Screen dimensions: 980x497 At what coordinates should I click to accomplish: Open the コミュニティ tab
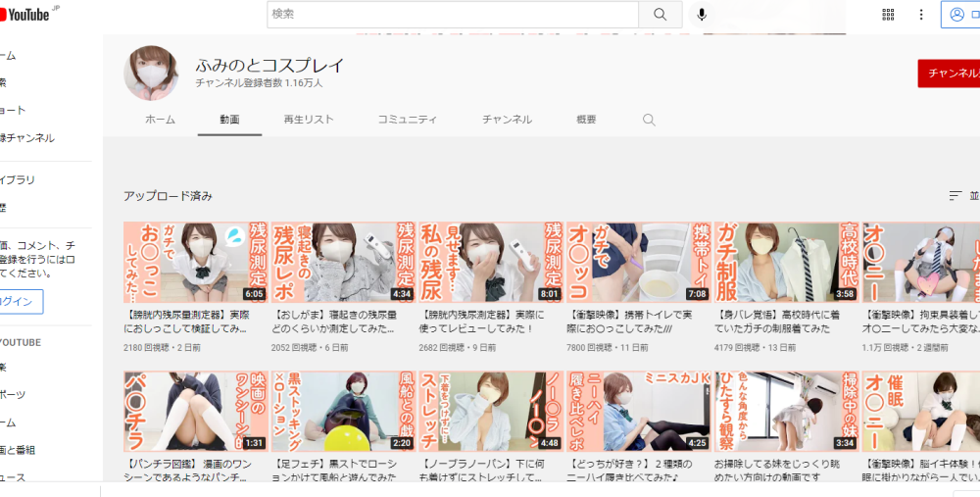(x=408, y=120)
